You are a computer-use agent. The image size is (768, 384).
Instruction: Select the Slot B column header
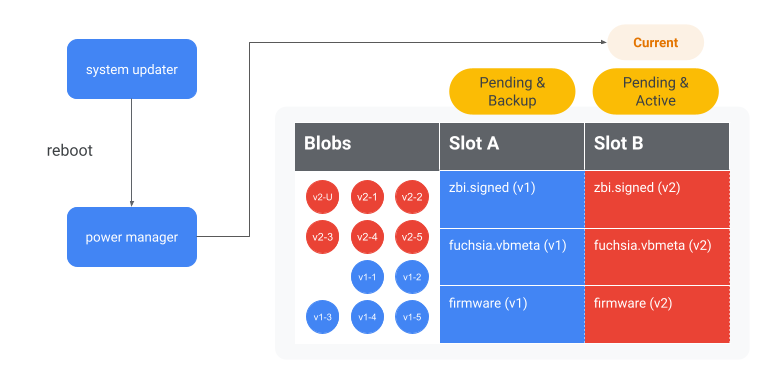pos(657,146)
